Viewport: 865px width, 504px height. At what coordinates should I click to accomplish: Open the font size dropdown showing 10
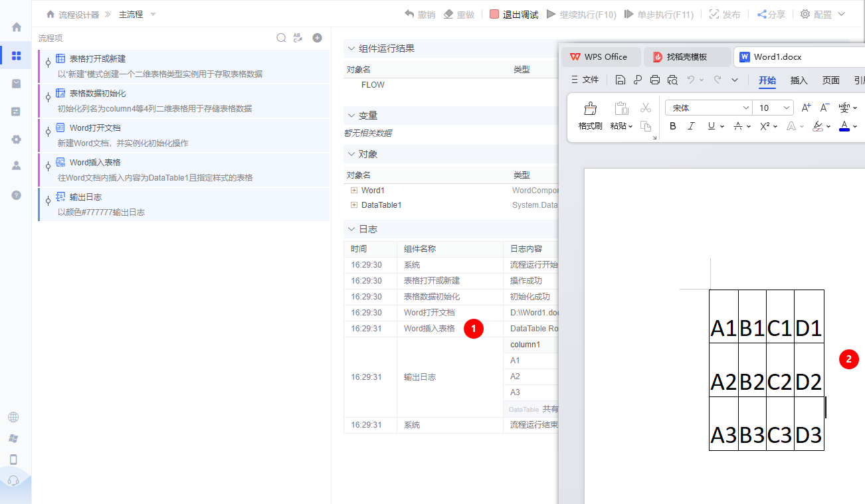pyautogui.click(x=771, y=107)
